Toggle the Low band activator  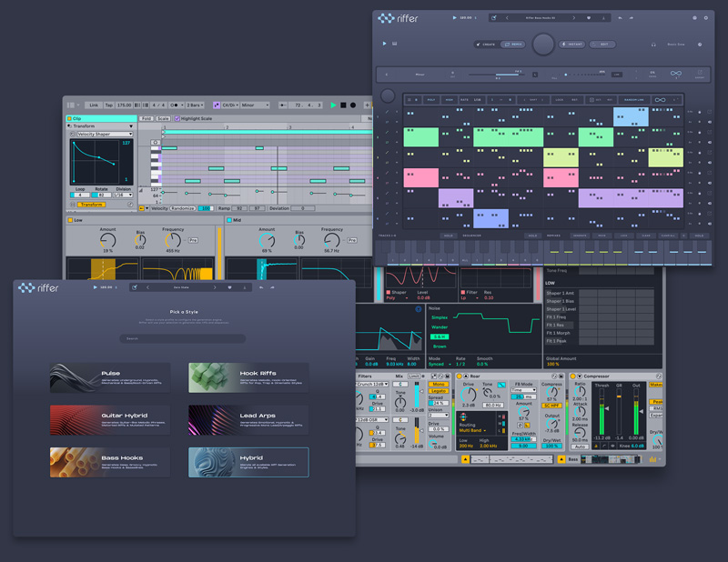point(71,220)
